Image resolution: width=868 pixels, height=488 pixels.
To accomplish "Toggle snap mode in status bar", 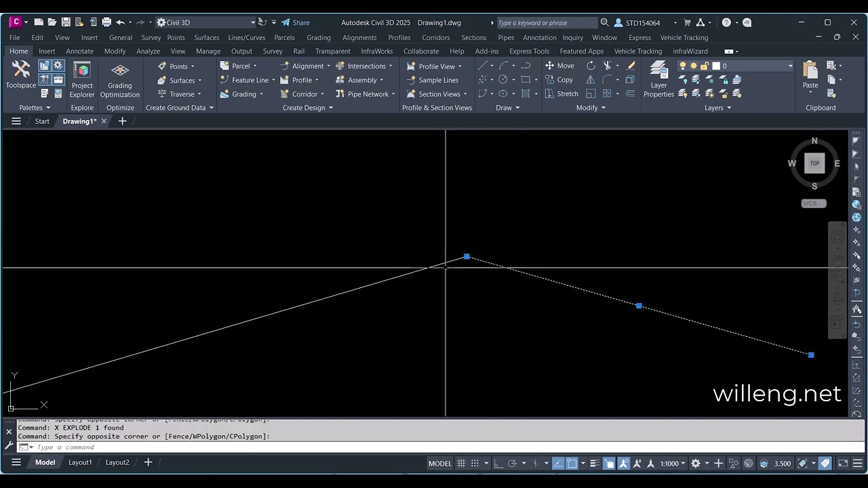I will 475,464.
